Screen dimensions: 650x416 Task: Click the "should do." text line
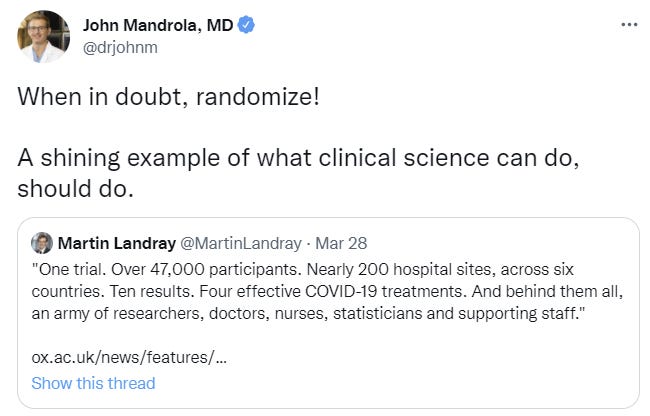coord(75,189)
